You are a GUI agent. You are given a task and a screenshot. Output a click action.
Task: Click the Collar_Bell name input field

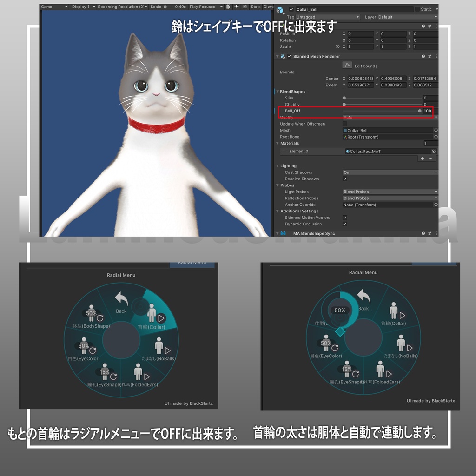pyautogui.click(x=355, y=9)
